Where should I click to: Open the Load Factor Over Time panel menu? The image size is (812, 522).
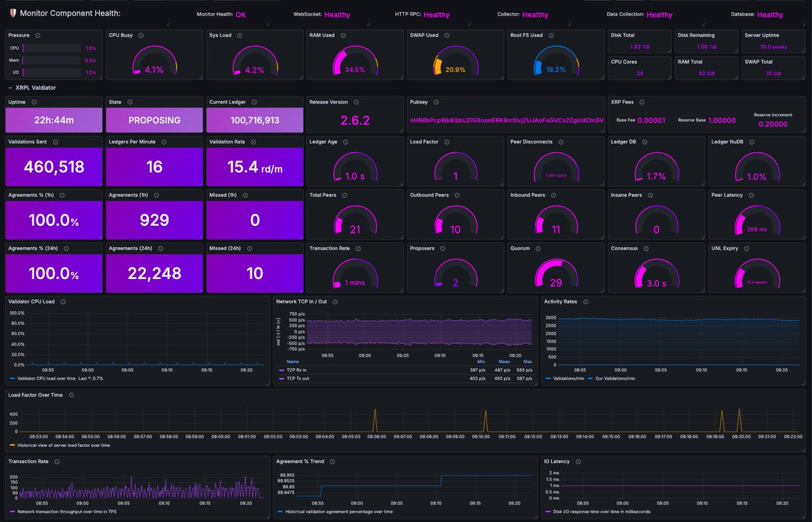(x=35, y=395)
